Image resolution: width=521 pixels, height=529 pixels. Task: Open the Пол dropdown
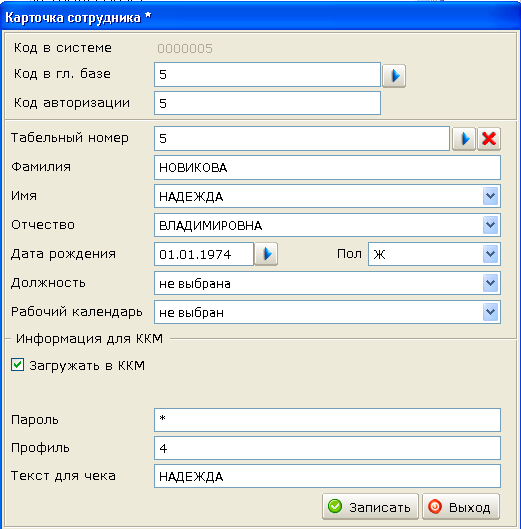click(490, 254)
